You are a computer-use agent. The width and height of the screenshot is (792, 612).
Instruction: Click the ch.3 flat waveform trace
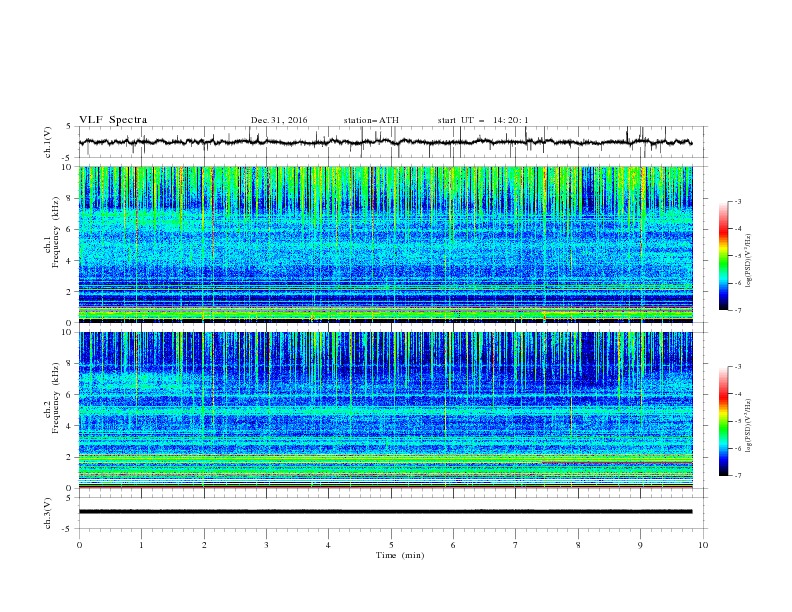coord(385,512)
